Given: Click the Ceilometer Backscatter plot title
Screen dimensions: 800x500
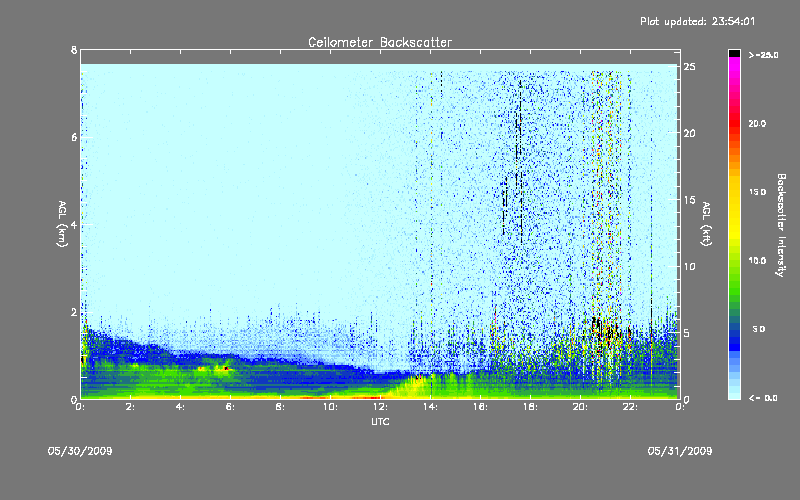Looking at the screenshot, I should [x=380, y=42].
